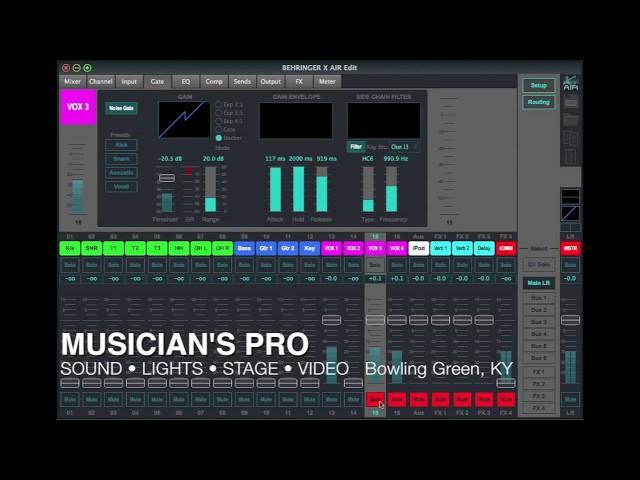Mute the iPod Aux channel red button
This screenshot has width=640, height=480.
tap(419, 399)
